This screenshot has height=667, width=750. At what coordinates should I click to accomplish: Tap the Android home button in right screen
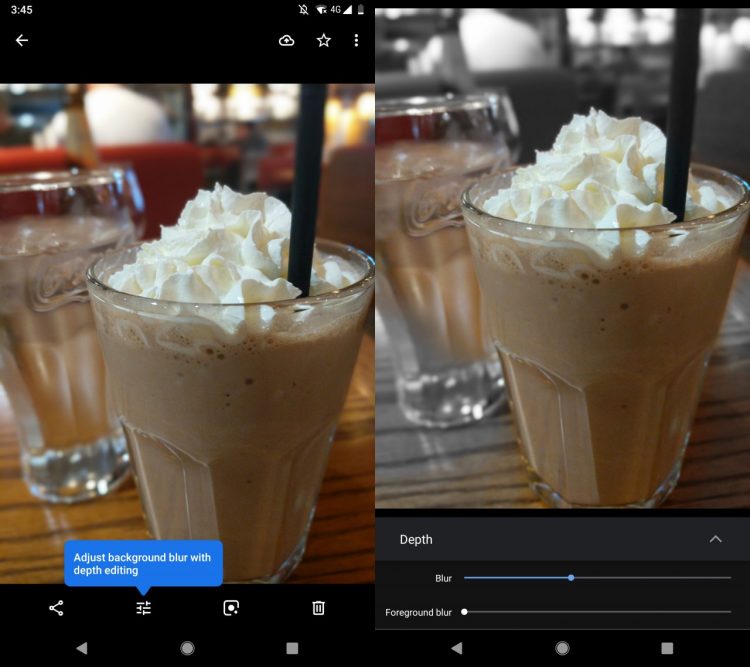point(562,648)
